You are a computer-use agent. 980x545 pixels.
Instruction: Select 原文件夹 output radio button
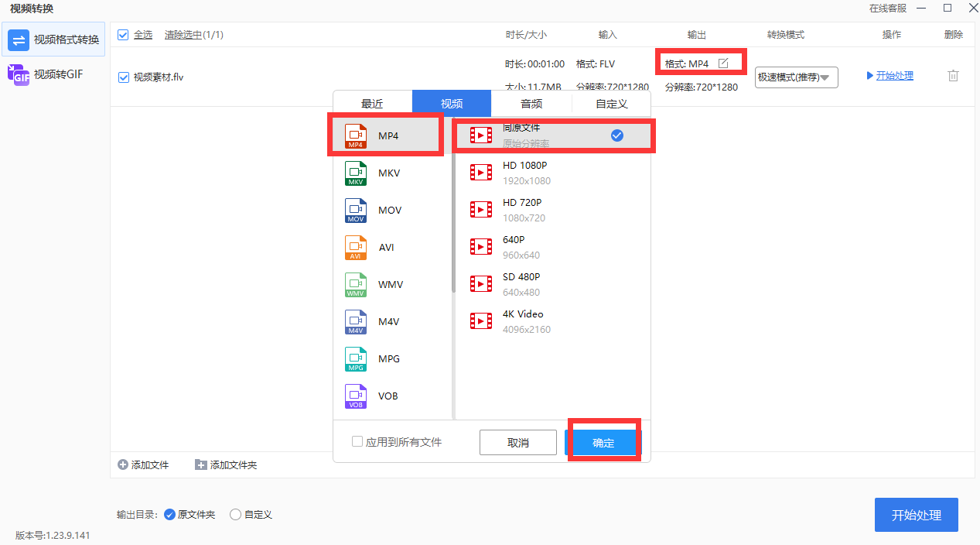click(x=170, y=514)
